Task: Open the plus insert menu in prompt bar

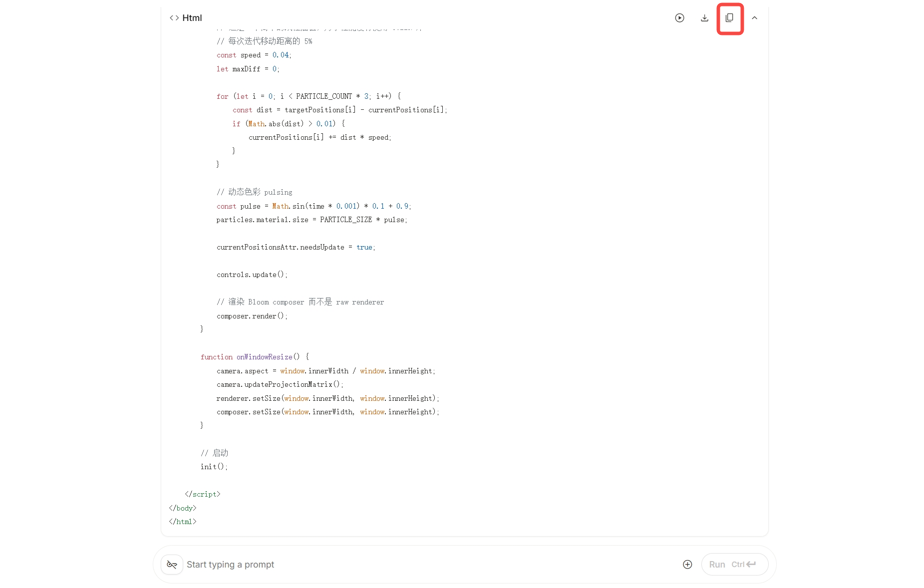Action: point(687,565)
